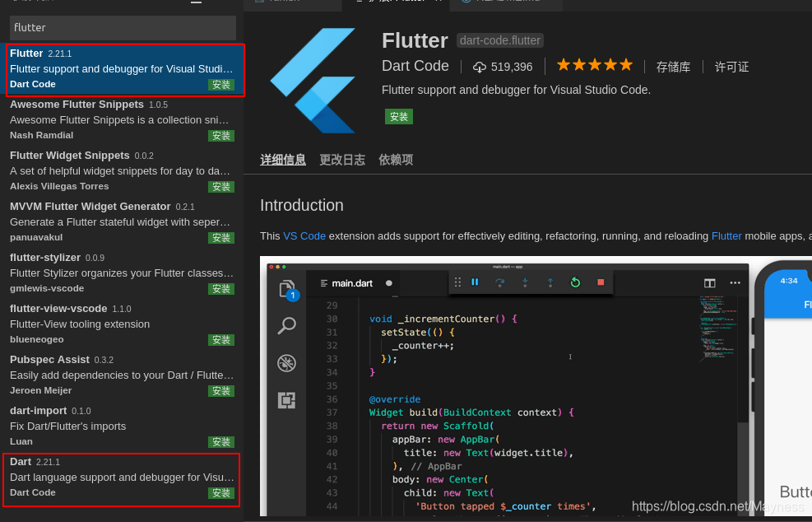Open the Dart language support entry
The image size is (812, 522).
click(x=122, y=478)
